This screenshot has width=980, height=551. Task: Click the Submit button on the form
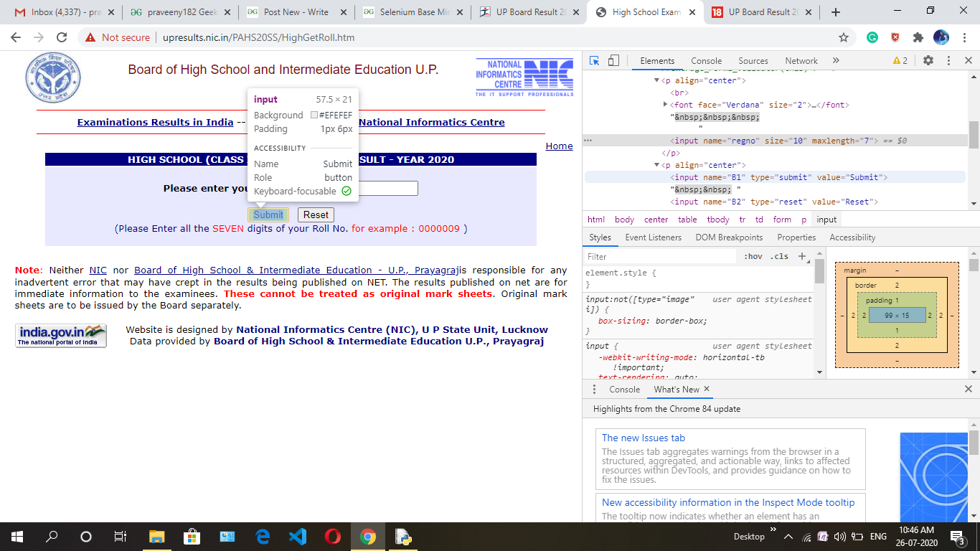tap(268, 215)
